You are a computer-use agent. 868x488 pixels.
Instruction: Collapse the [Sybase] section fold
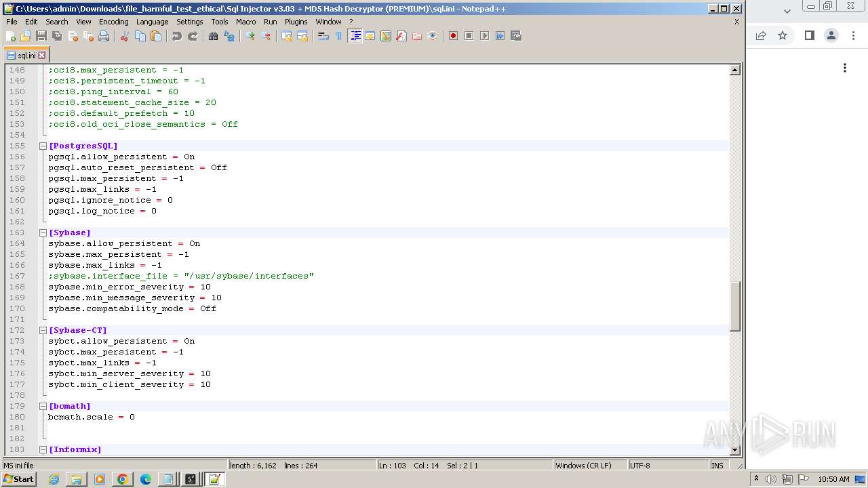(43, 232)
